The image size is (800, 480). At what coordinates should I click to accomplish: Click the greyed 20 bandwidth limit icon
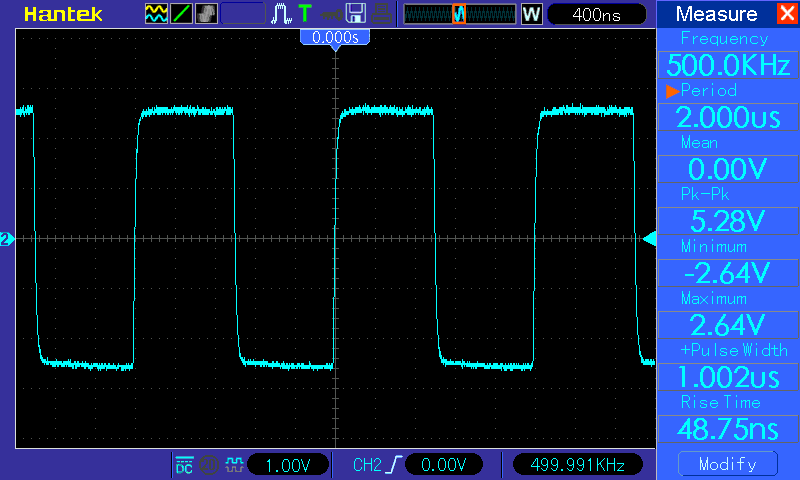(208, 465)
